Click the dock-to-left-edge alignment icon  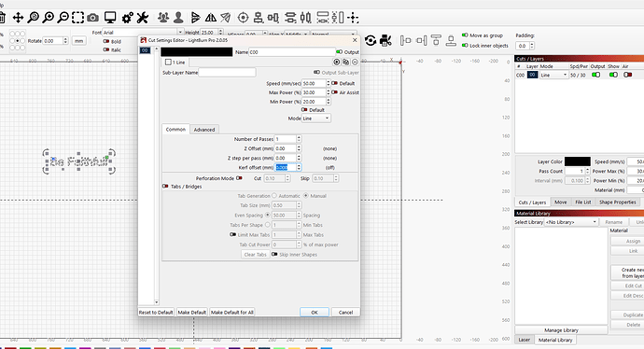tap(405, 40)
